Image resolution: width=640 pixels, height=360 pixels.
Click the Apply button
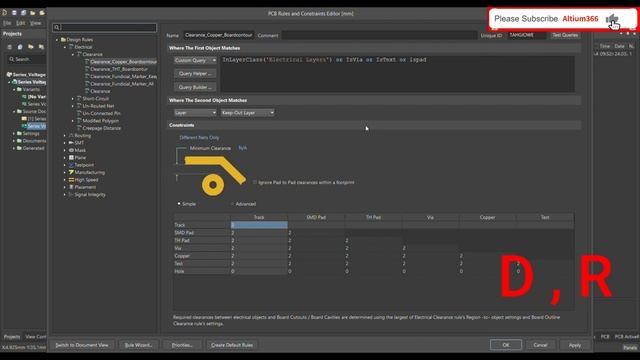[x=575, y=345]
